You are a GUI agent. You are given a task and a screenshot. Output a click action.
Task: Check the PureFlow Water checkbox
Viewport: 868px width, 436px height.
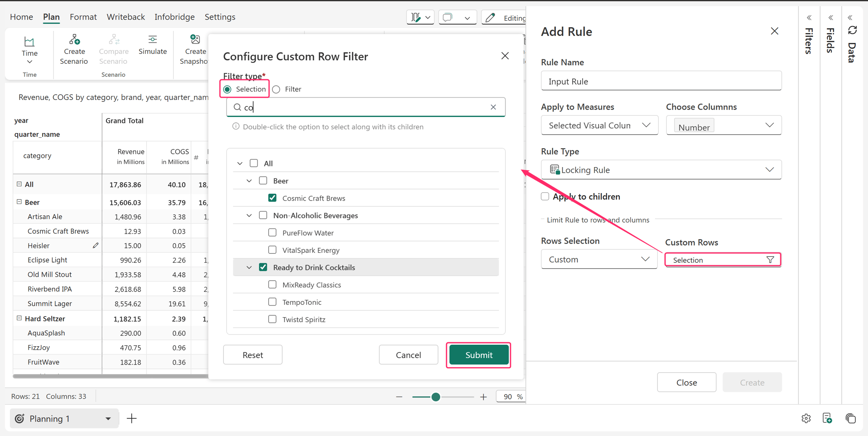click(x=272, y=233)
